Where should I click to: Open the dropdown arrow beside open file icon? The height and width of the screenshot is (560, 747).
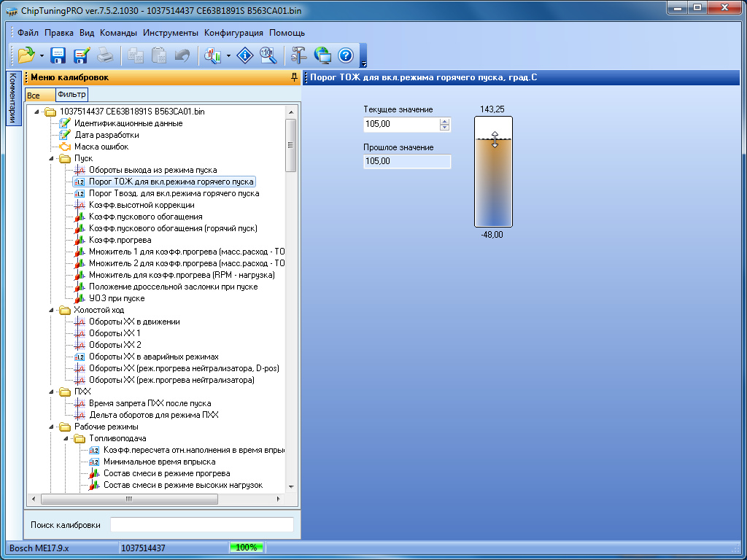pyautogui.click(x=42, y=55)
